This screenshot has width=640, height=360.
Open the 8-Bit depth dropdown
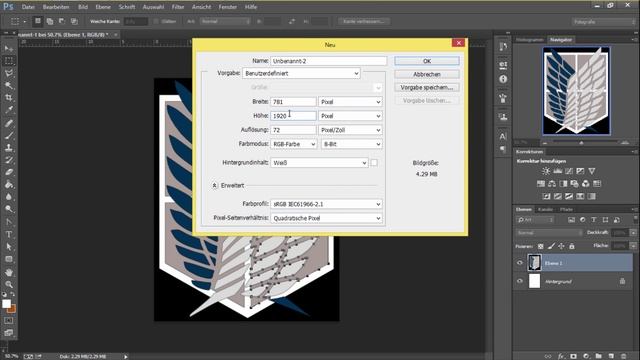pos(351,144)
